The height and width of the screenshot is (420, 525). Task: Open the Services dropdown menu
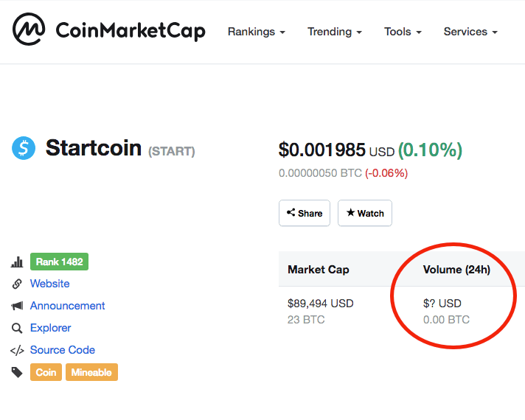[x=470, y=32]
